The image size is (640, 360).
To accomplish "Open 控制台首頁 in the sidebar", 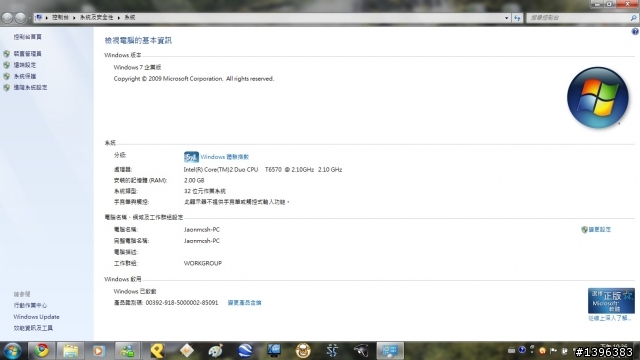I will point(27,37).
